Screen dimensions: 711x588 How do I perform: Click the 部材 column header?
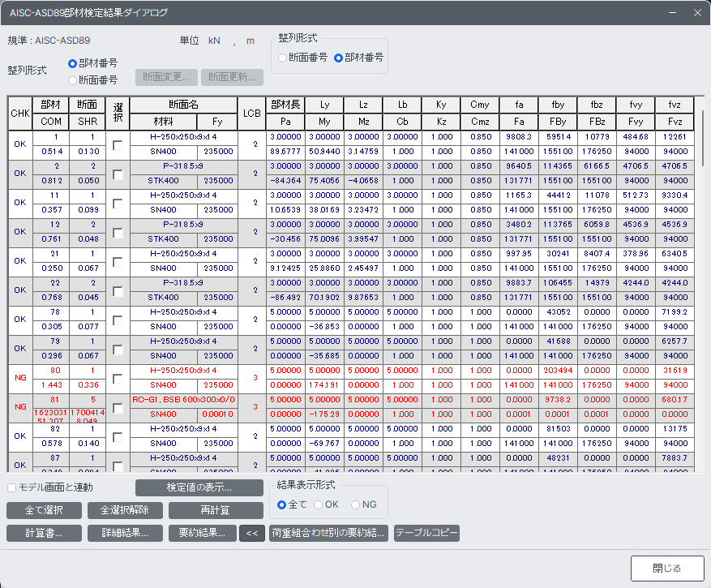pyautogui.click(x=51, y=105)
